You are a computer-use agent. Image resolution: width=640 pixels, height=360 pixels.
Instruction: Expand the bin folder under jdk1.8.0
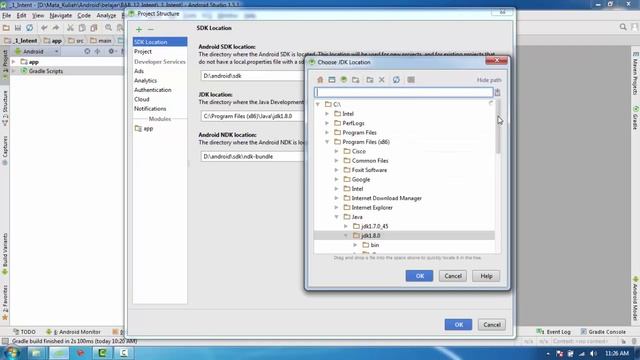[x=356, y=245]
